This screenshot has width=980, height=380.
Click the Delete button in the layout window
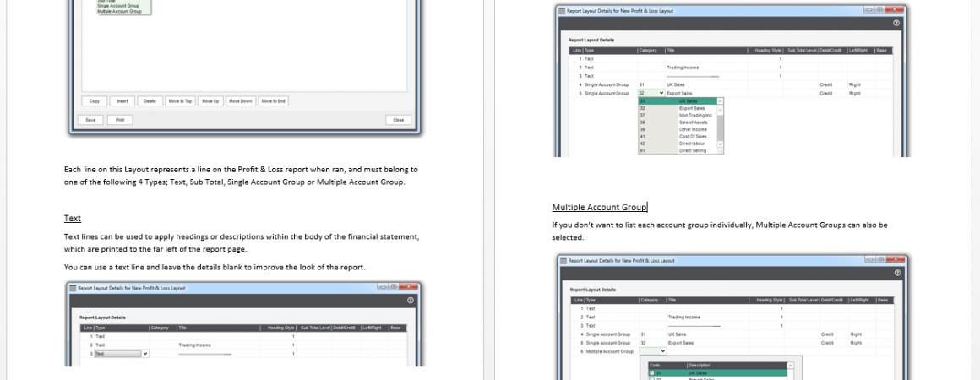[150, 100]
